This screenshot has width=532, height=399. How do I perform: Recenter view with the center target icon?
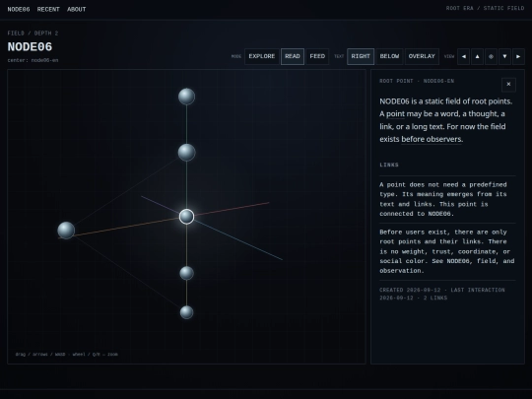click(491, 57)
